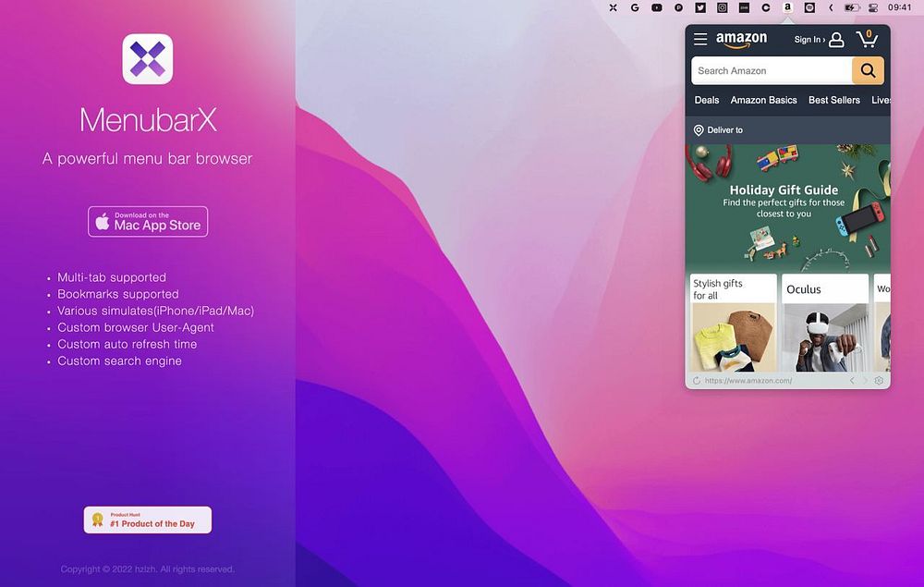The width and height of the screenshot is (924, 587).
Task: Open the Holiday Gift Guide banner
Action: pyautogui.click(x=788, y=208)
